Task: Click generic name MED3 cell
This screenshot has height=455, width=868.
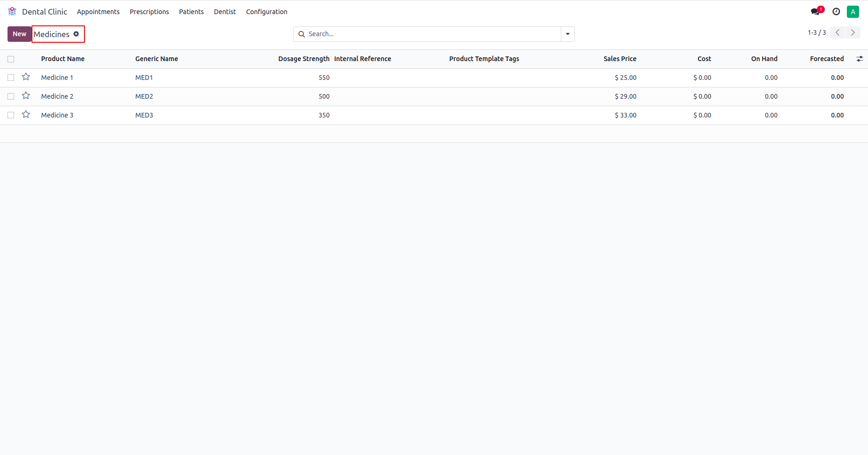Action: coord(144,115)
